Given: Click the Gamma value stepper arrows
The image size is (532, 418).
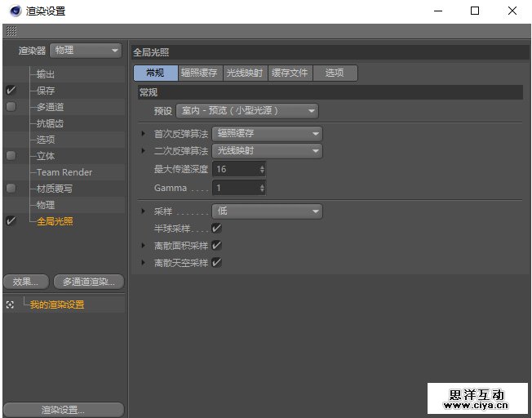Looking at the screenshot, I should tap(262, 189).
